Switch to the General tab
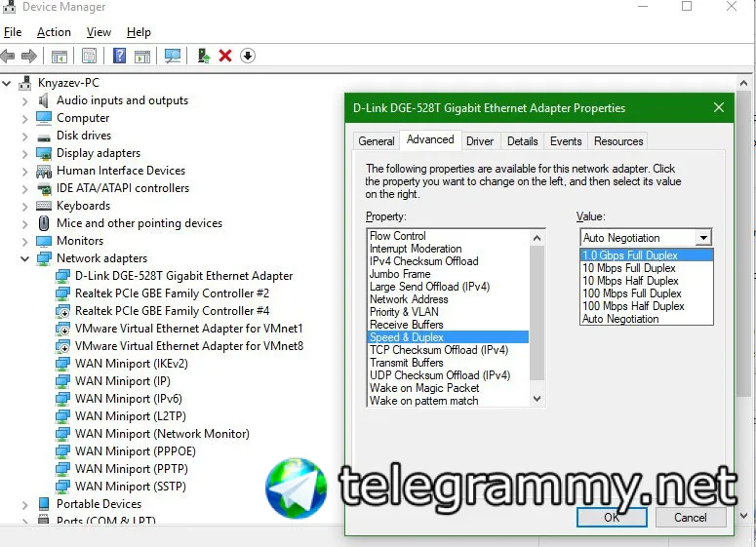The image size is (756, 547). click(377, 141)
